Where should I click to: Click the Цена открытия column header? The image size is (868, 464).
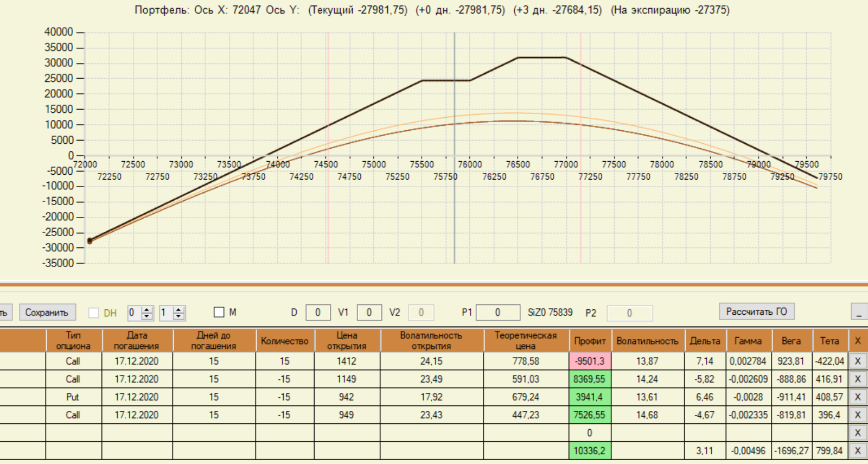tap(347, 341)
